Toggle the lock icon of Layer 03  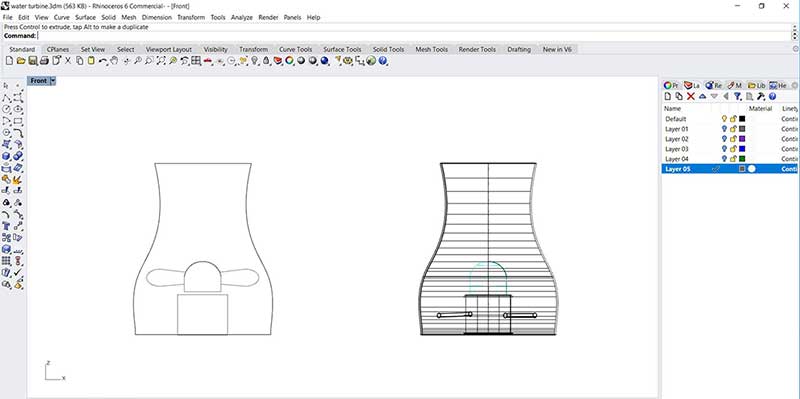733,149
